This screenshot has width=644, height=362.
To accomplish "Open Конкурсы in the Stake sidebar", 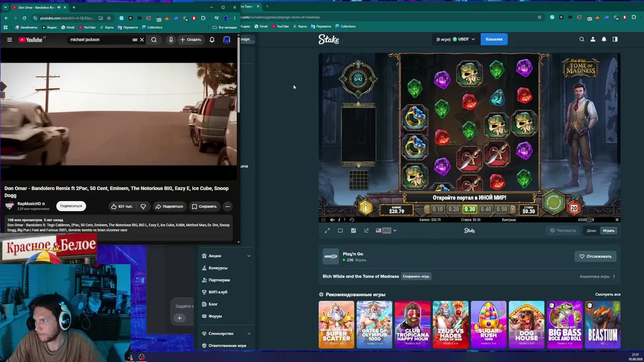I will [218, 268].
